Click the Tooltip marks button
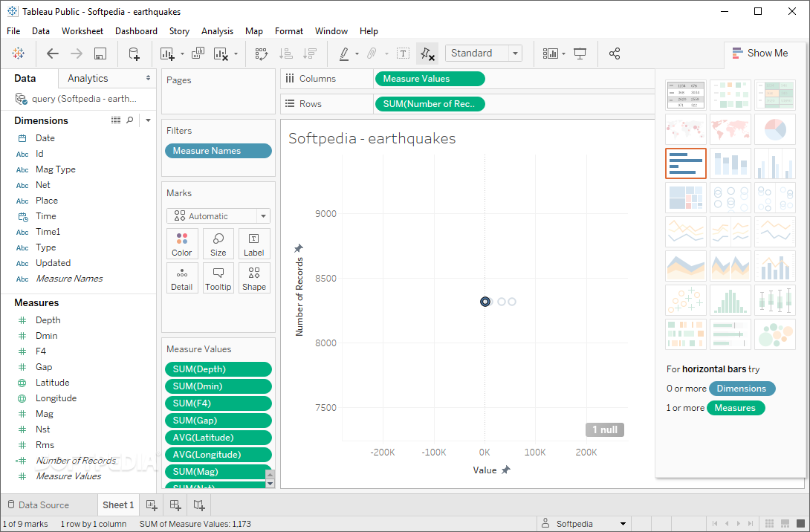This screenshot has width=810, height=532. tap(218, 278)
